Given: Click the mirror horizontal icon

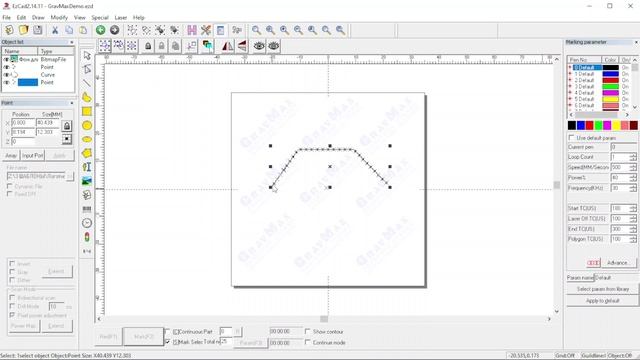Looking at the screenshot, I should point(227,46).
